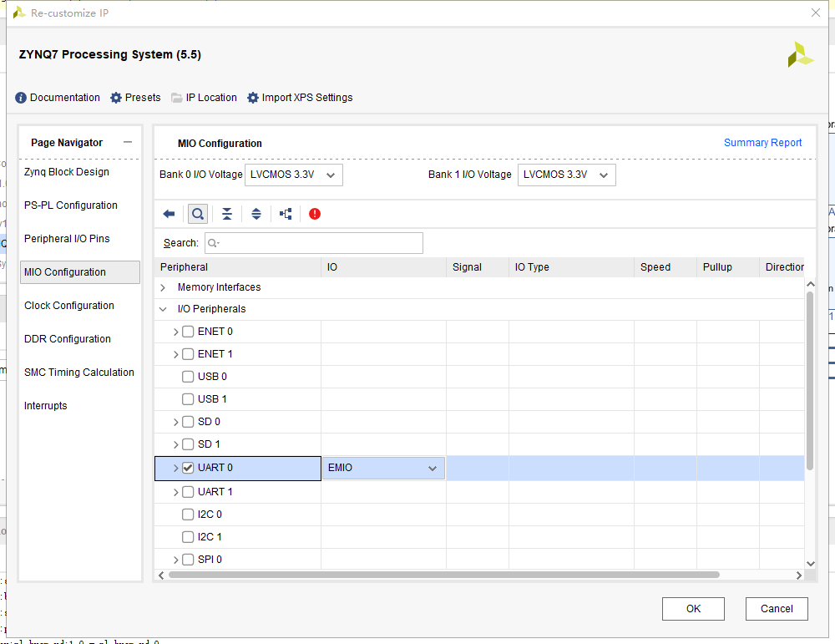Click the Search input field
Image resolution: width=835 pixels, height=644 pixels.
(x=314, y=243)
